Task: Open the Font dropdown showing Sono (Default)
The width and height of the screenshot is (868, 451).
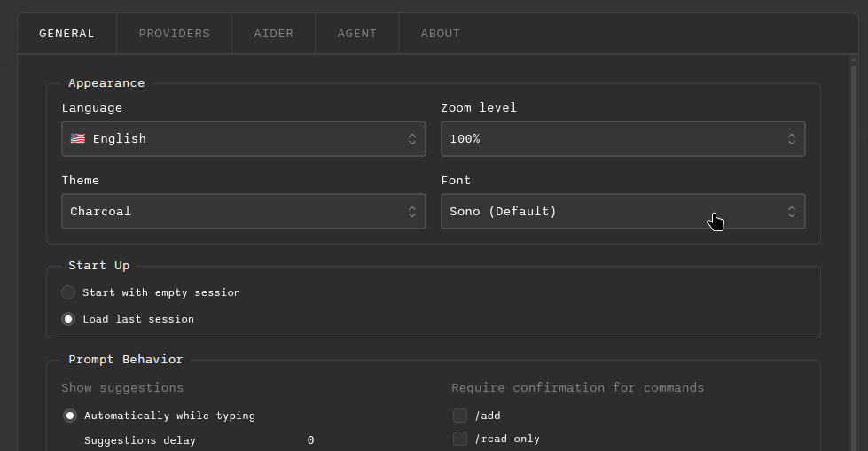Action: 622,212
